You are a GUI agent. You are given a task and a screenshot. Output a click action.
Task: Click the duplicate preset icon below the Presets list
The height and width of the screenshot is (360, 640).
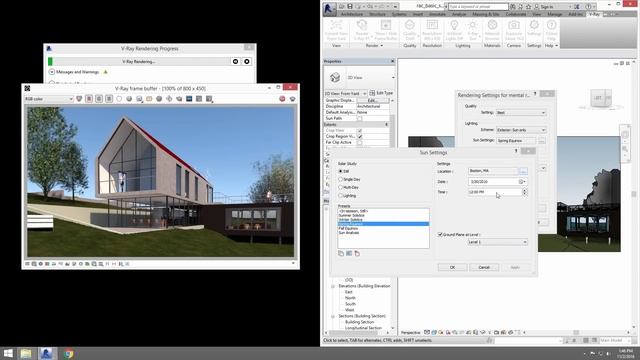(341, 253)
